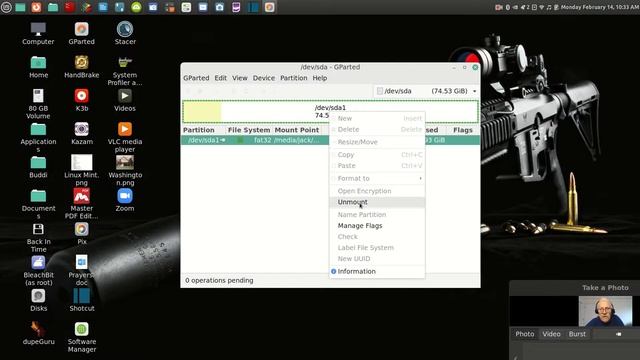Choose Unmount from the context menu
This screenshot has height=360, width=640.
(x=377, y=202)
